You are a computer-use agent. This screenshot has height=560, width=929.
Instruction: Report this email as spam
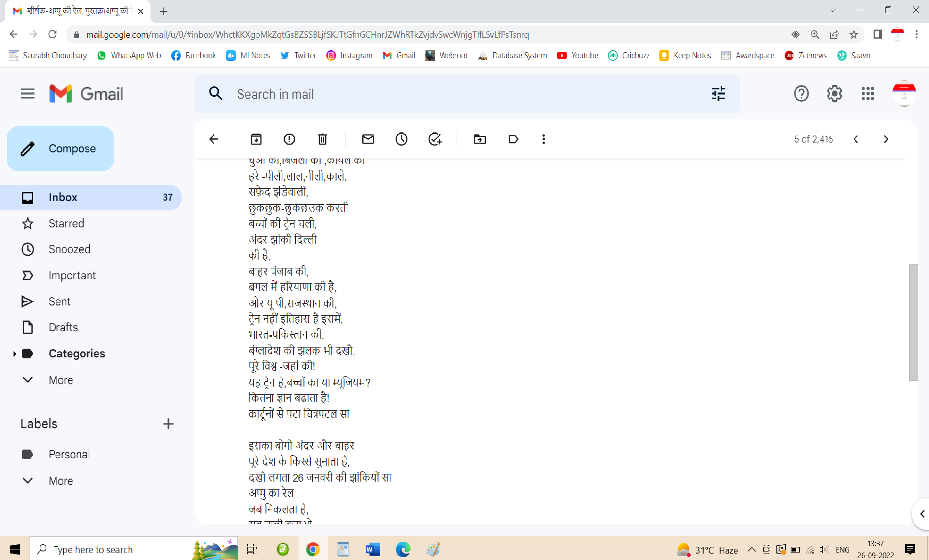coord(289,139)
